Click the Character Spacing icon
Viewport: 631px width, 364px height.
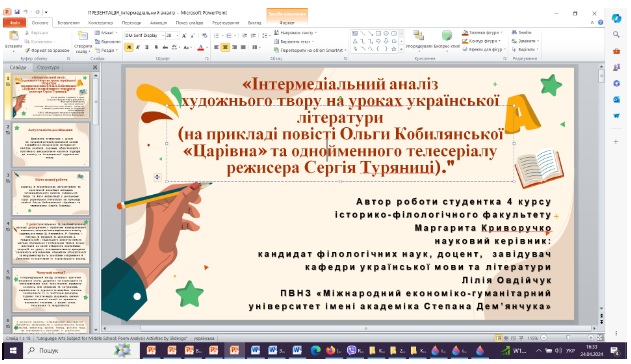pyautogui.click(x=175, y=47)
